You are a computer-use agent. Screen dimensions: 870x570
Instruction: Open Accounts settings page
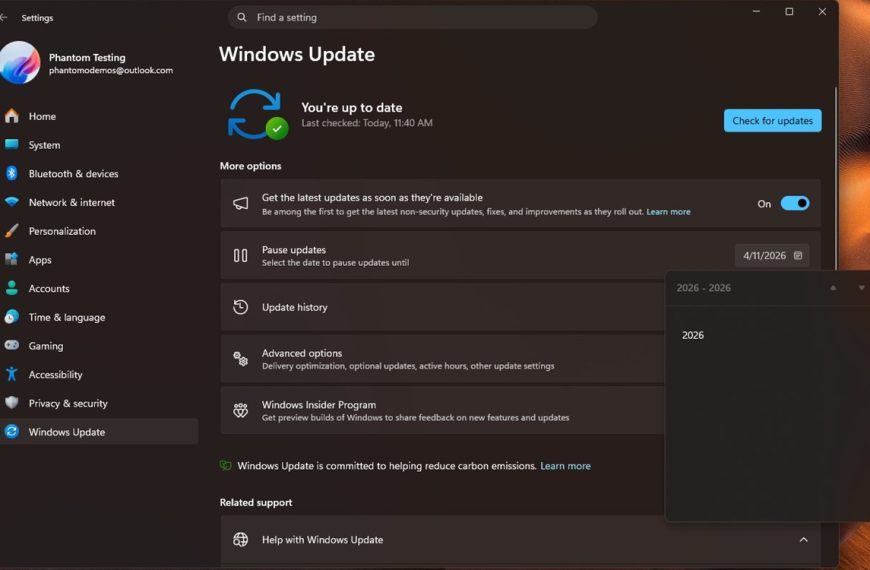point(100,289)
